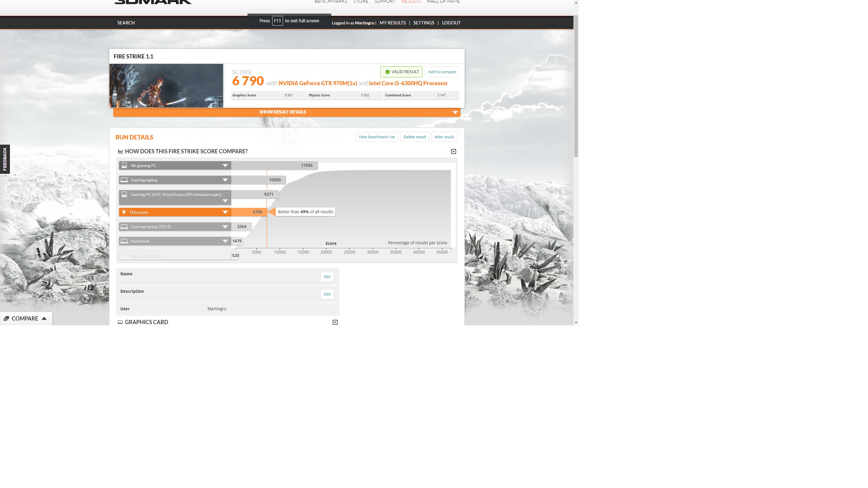Click the green valid result info icon
The height and width of the screenshot is (488, 868).
tap(388, 72)
